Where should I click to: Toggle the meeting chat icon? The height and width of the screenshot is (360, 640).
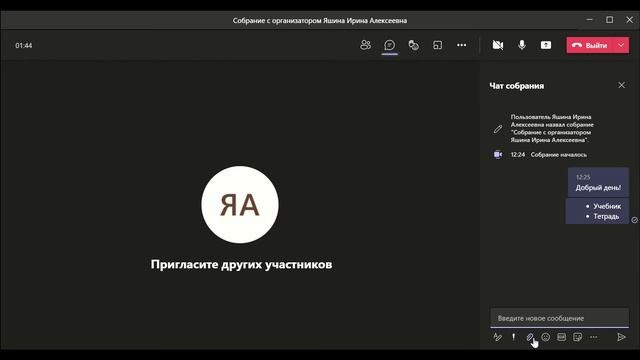tap(390, 45)
